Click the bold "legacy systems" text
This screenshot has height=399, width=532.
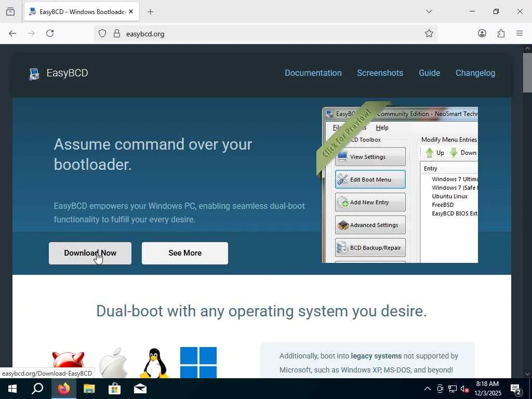coord(376,356)
